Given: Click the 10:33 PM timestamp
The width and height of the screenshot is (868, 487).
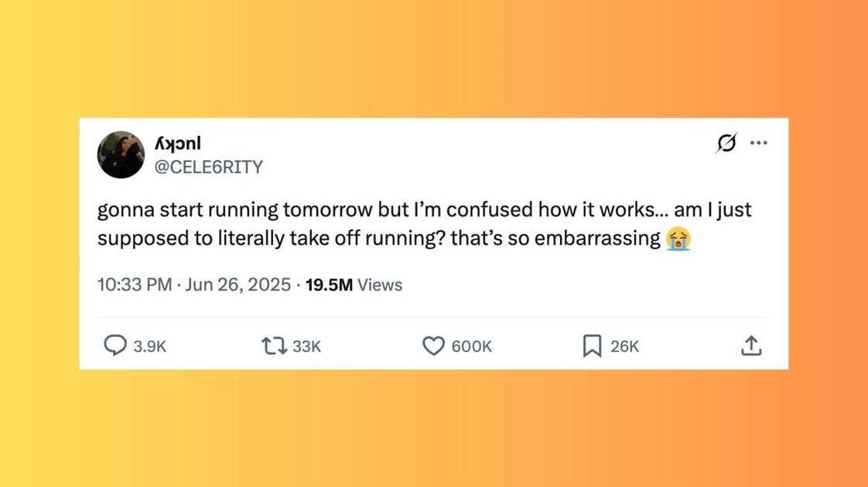Looking at the screenshot, I should click(135, 285).
